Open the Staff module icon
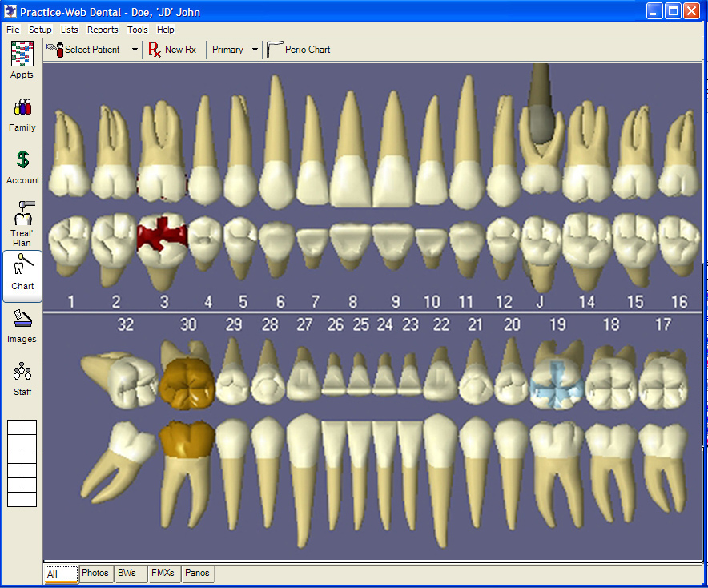The height and width of the screenshot is (588, 708). click(22, 371)
